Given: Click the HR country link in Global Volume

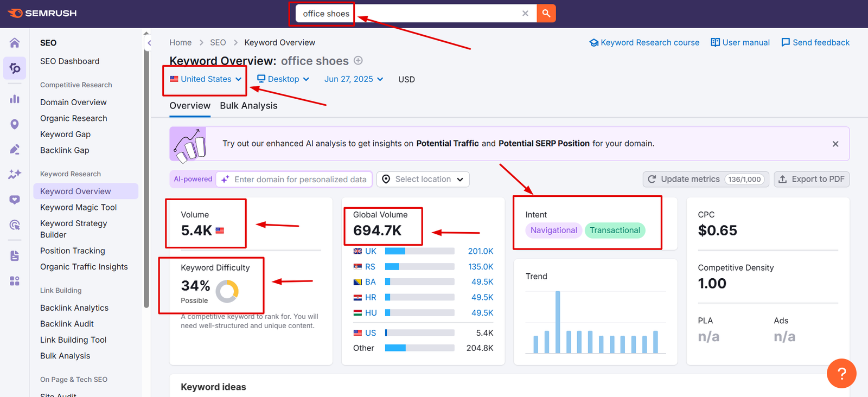Looking at the screenshot, I should [371, 297].
